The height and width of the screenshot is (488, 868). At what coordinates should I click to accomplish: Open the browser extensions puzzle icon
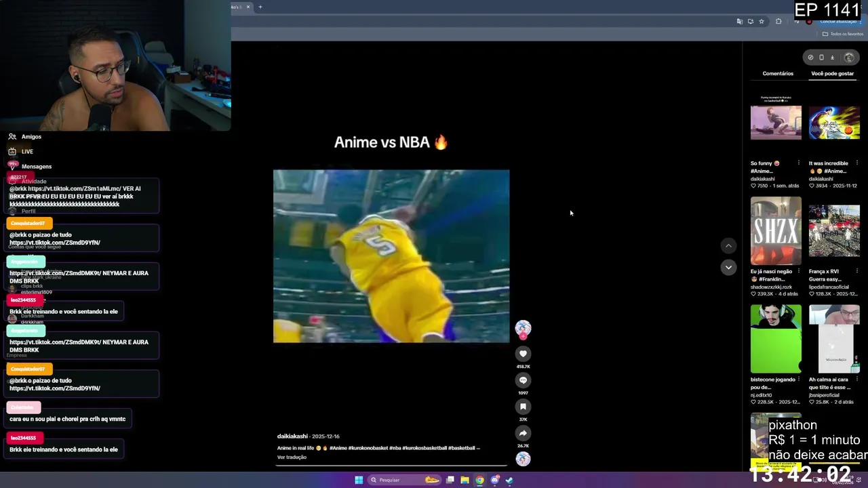pos(778,22)
